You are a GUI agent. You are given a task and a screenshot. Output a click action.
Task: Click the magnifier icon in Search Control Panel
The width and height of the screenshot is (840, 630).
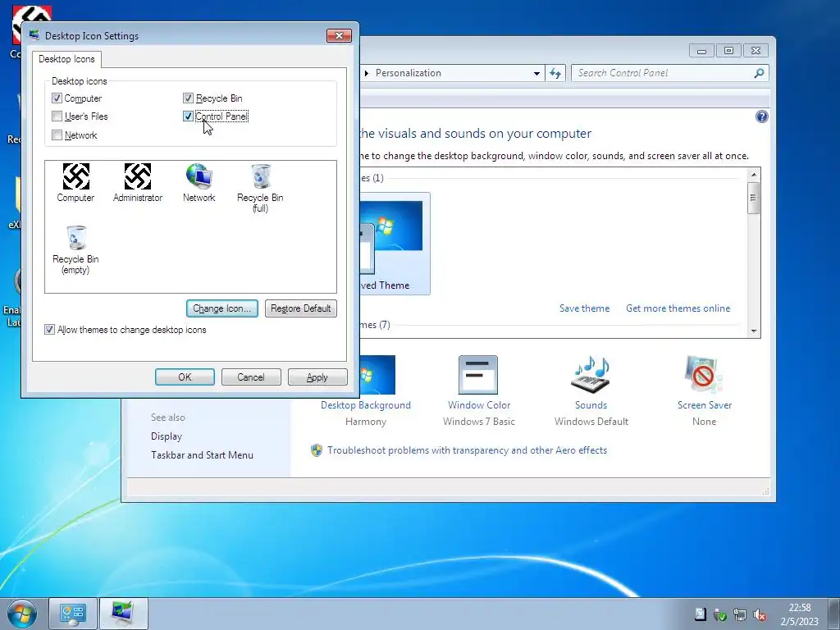[759, 73]
